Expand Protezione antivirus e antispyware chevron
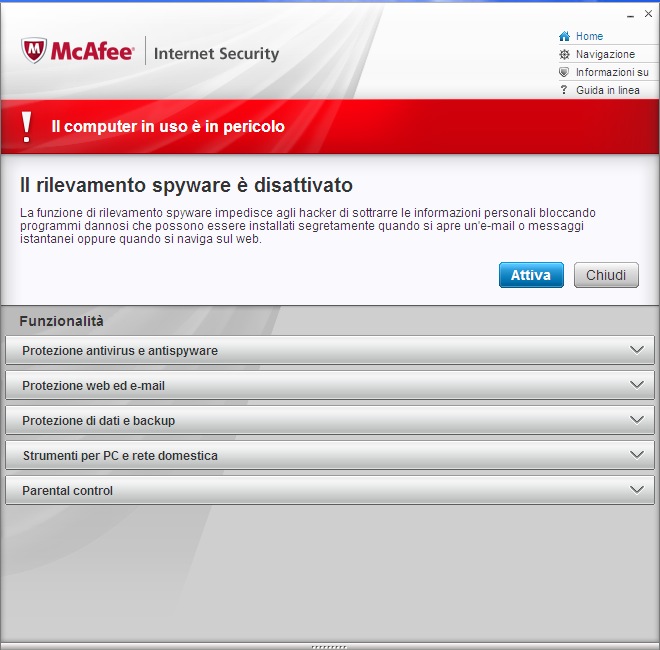660x650 pixels. pos(637,350)
